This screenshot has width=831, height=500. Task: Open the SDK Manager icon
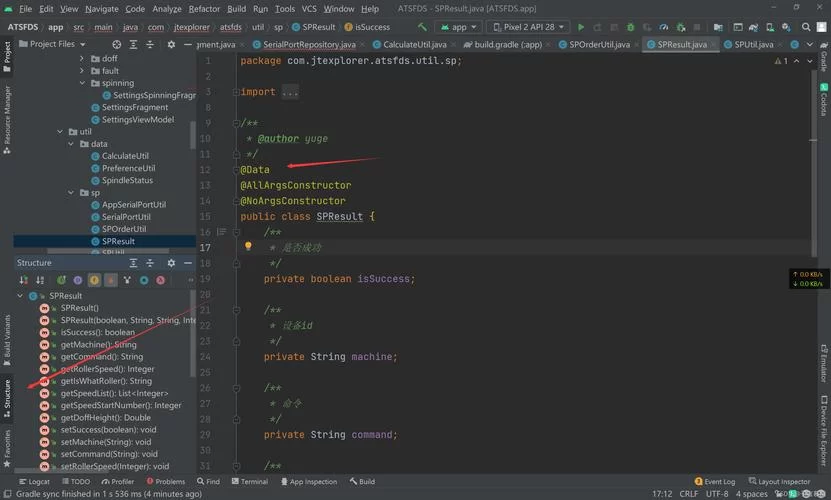tap(786, 27)
